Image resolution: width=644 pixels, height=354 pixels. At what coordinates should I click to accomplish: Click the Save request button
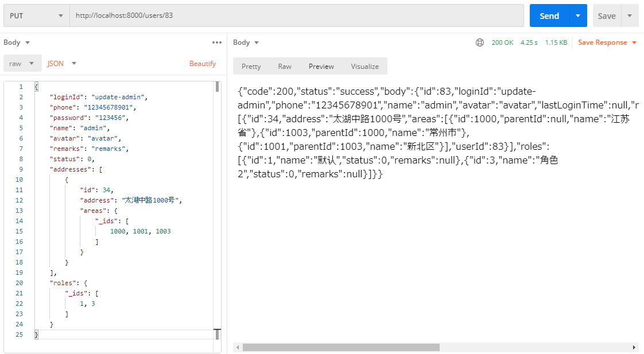[x=606, y=16]
